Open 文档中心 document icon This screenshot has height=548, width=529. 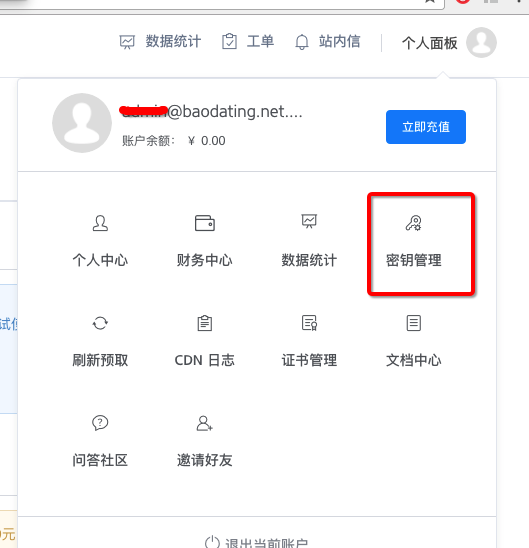(x=414, y=323)
